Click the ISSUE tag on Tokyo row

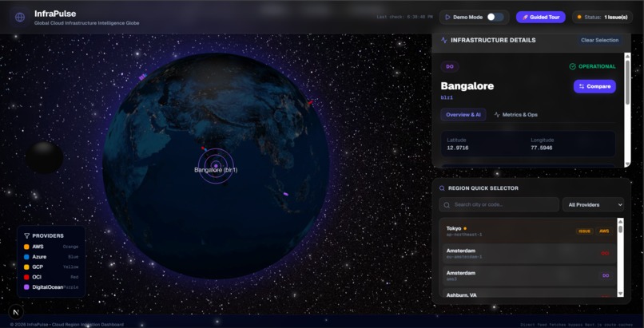click(584, 231)
